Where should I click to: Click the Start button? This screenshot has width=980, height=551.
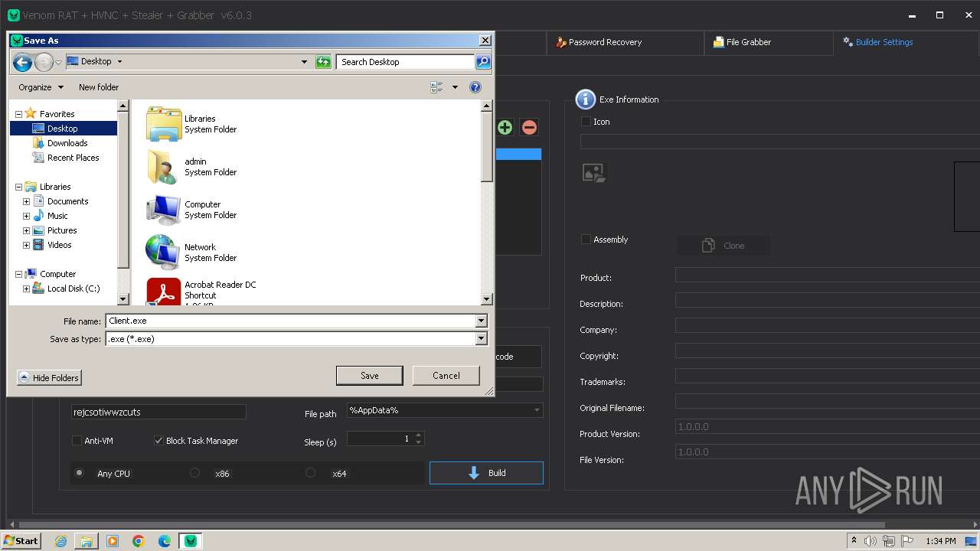(x=21, y=541)
